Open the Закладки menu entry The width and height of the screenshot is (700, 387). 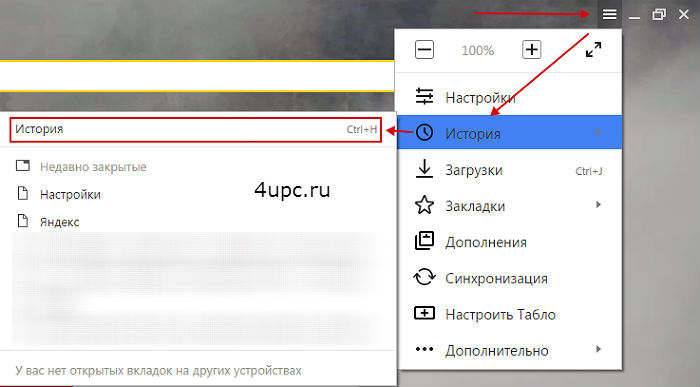(x=509, y=206)
